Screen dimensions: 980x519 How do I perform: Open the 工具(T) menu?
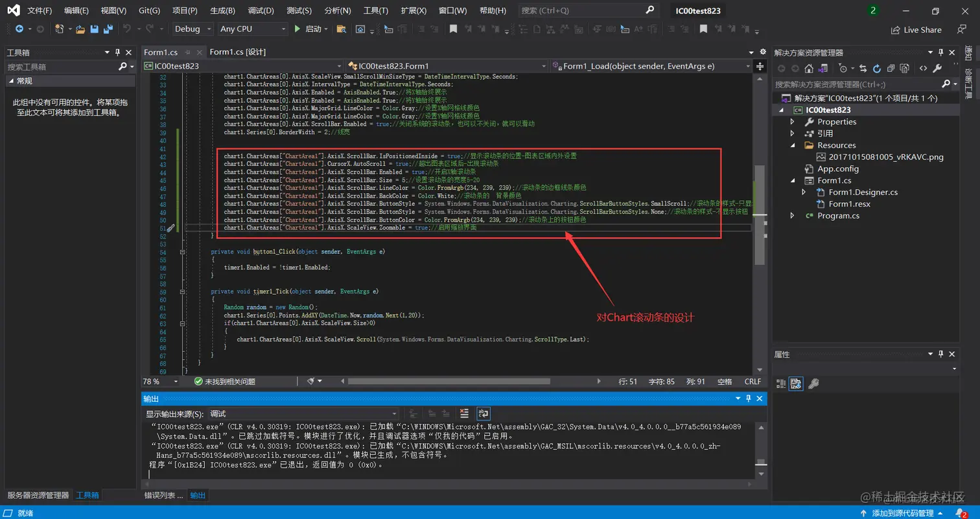click(x=375, y=11)
